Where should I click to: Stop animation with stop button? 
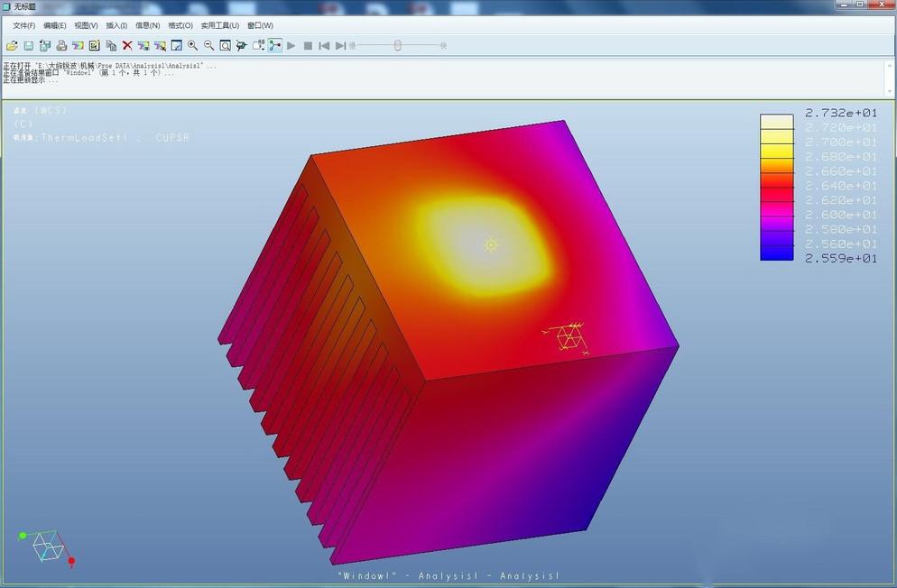tap(308, 46)
